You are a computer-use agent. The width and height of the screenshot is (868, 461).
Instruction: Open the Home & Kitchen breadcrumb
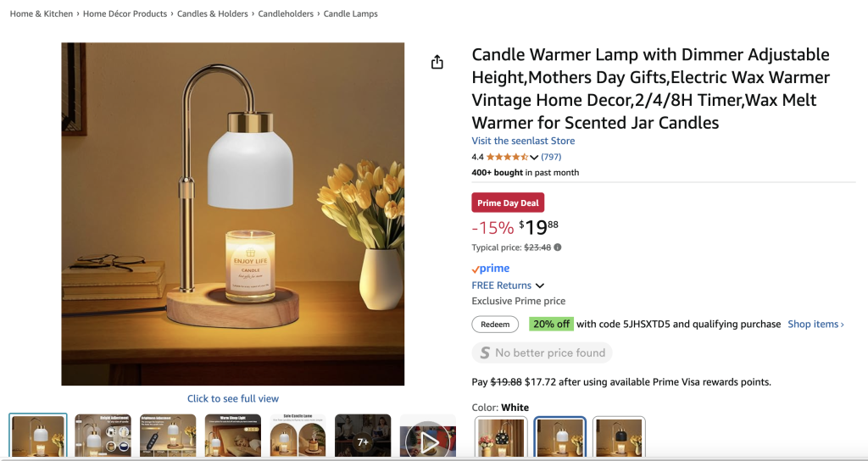point(42,14)
